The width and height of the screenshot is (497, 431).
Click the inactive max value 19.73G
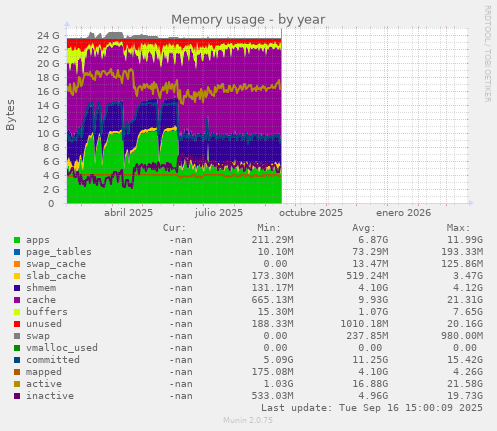(x=465, y=396)
